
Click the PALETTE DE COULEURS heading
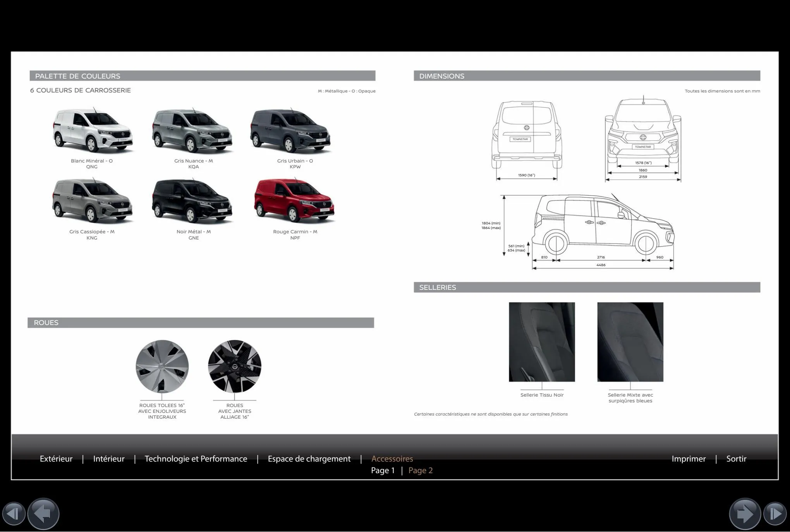[x=77, y=76]
